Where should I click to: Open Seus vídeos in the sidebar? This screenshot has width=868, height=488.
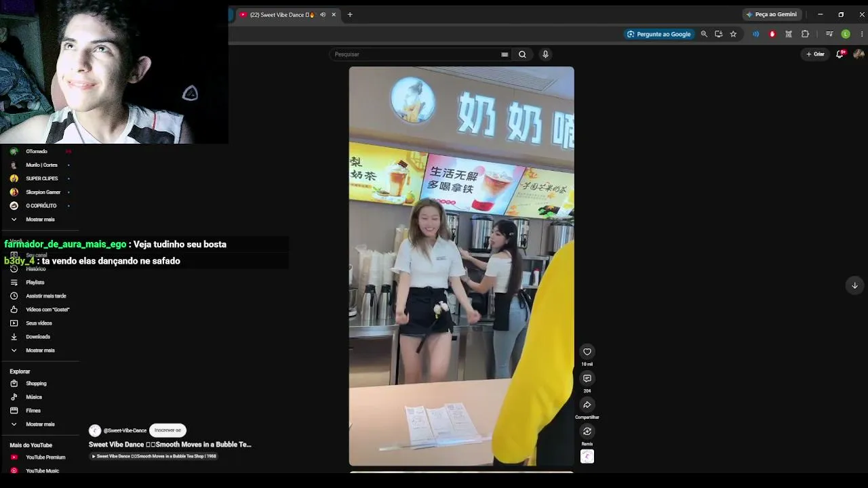pyautogui.click(x=39, y=323)
